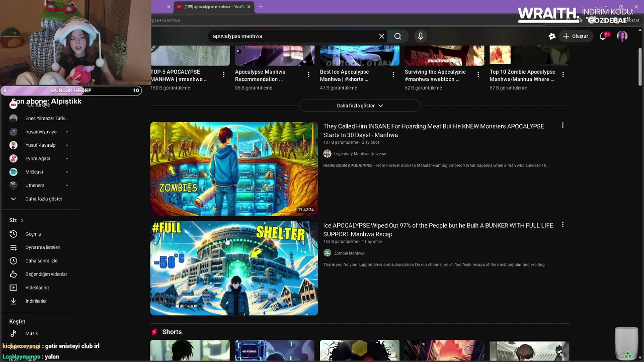Click the Oluştur create button
This screenshot has height=362, width=644.
pos(576,36)
